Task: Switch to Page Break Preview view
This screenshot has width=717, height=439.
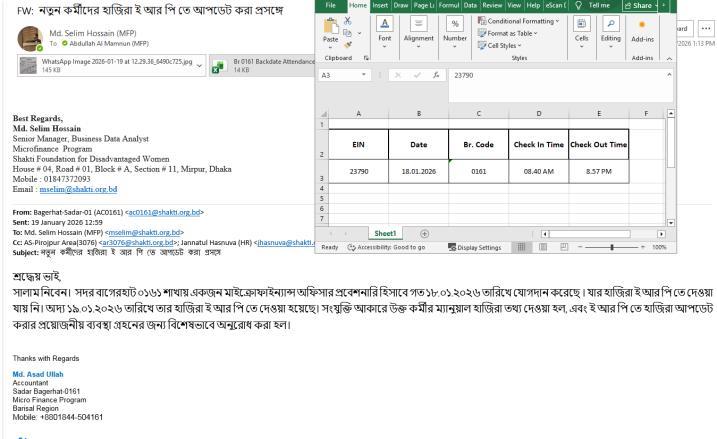Action: tap(564, 247)
